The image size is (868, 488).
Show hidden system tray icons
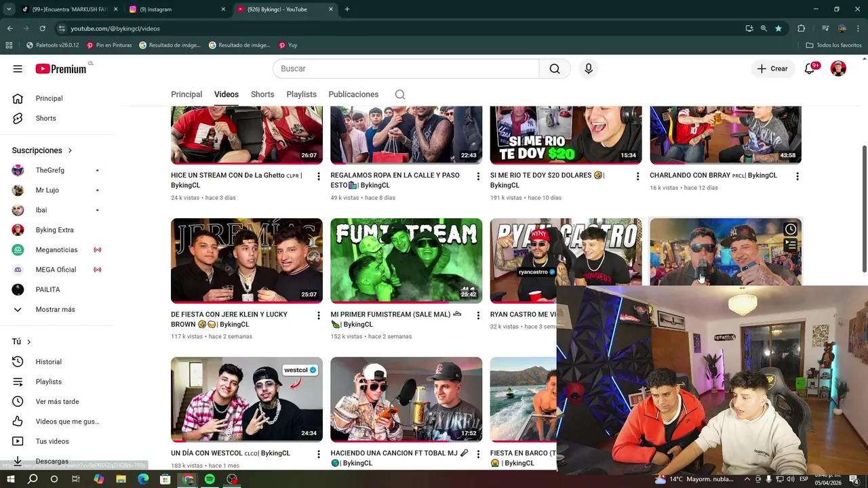pos(747,479)
